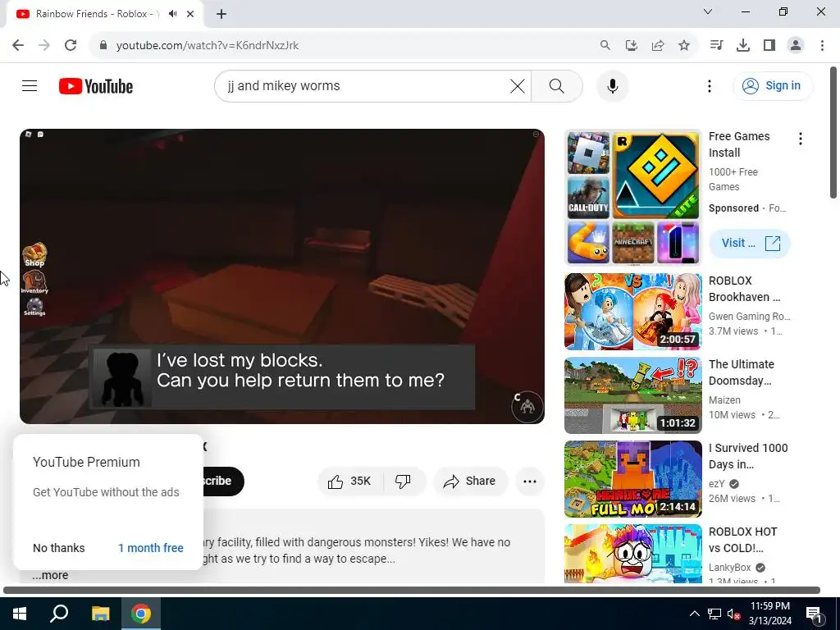
Task: Click the '1000+ Free Games' ad text
Action: click(733, 180)
